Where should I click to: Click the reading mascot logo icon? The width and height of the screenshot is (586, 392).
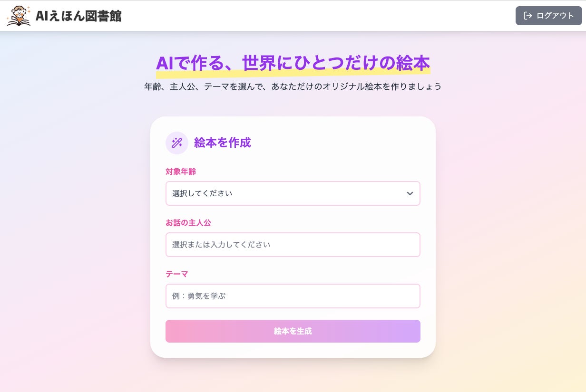(19, 16)
